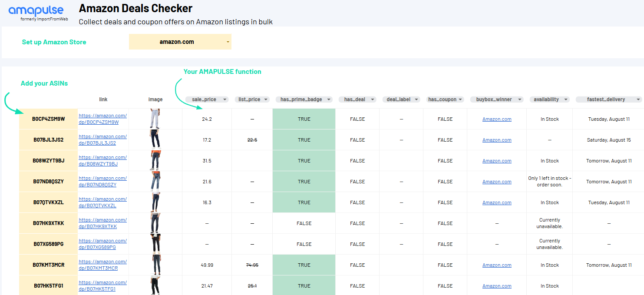Select the product image for B08WZYT9BJ
The image size is (644, 295).
155,161
